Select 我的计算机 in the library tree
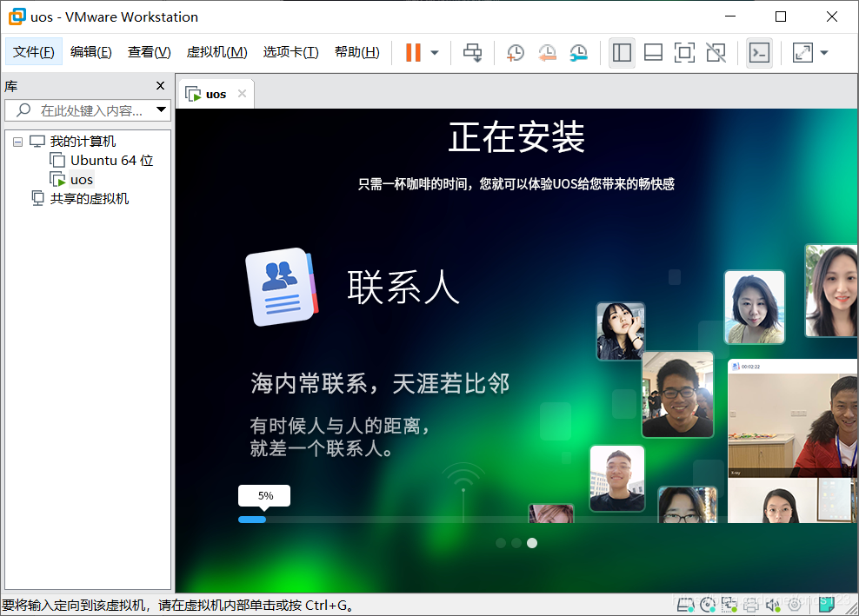This screenshot has height=616, width=859. [x=83, y=142]
